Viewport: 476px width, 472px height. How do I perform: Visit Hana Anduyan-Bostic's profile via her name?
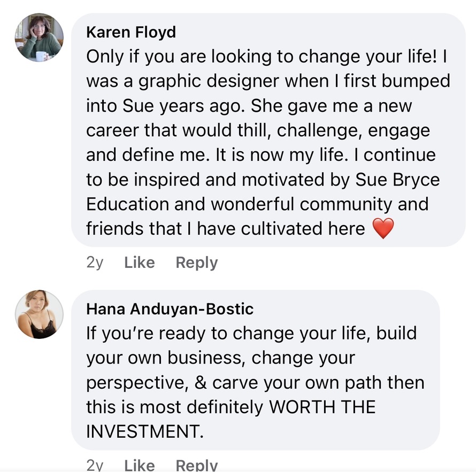point(170,309)
